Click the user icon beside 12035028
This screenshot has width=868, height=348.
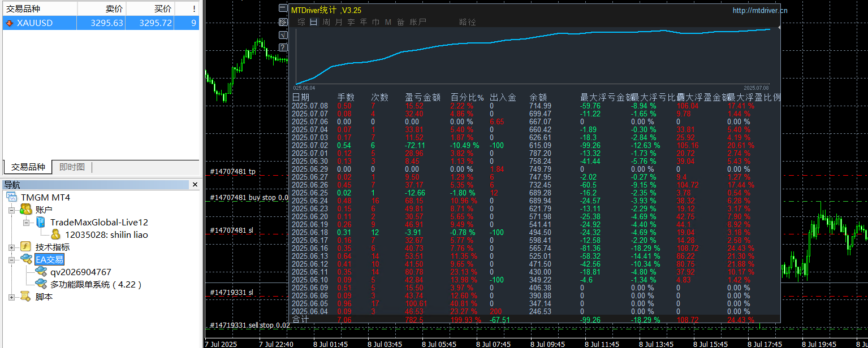pos(55,234)
